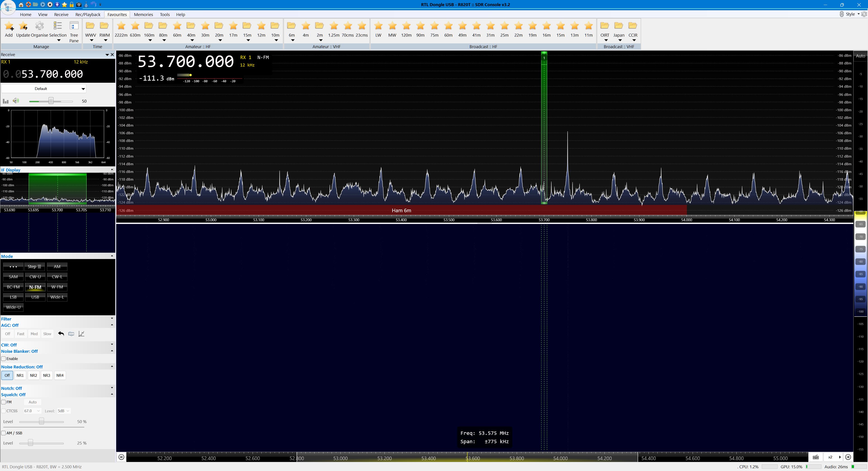Tick the FM squelch checkbox
The height and width of the screenshot is (471, 868).
(4, 402)
